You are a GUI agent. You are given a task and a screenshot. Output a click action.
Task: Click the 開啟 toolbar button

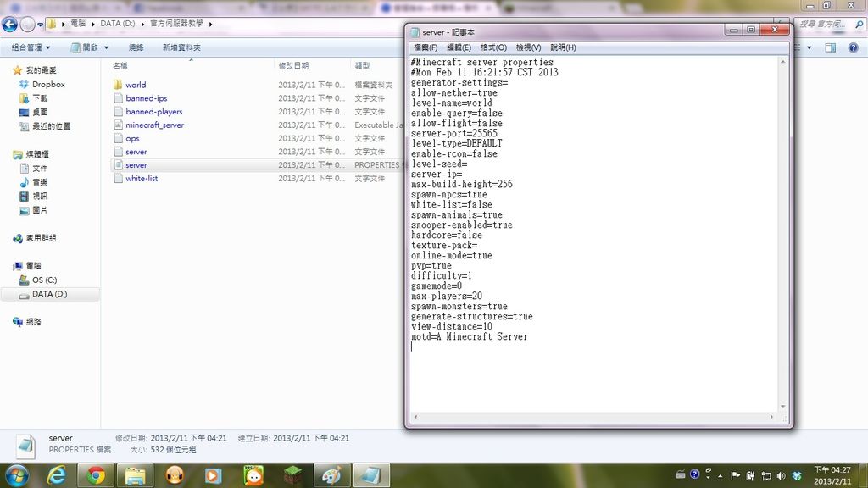point(85,47)
